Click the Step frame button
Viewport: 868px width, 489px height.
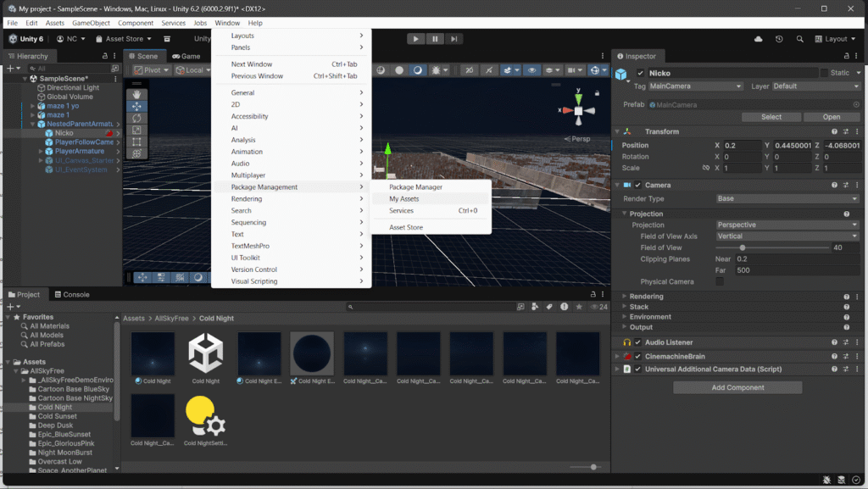pos(455,39)
